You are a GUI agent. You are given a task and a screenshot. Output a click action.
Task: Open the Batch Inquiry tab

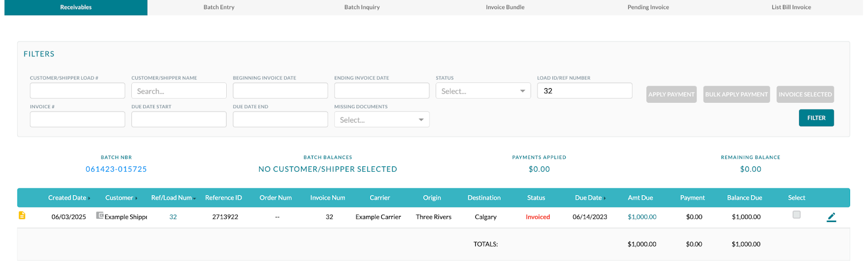pyautogui.click(x=362, y=7)
